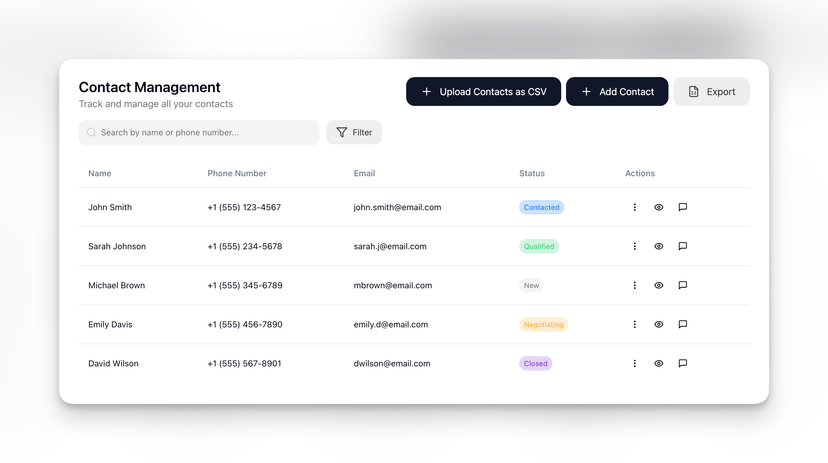Click the Name column header
This screenshot has height=463, width=828.
[x=100, y=173]
